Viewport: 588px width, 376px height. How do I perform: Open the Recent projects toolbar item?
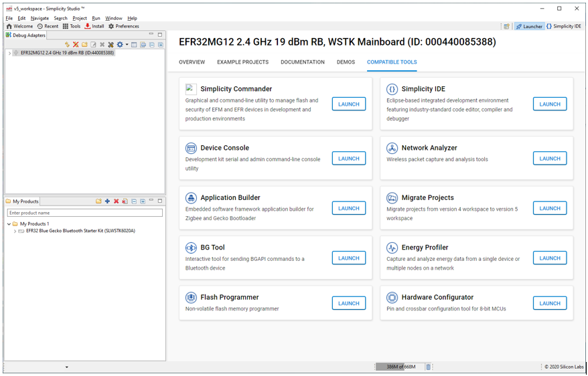[x=48, y=26]
